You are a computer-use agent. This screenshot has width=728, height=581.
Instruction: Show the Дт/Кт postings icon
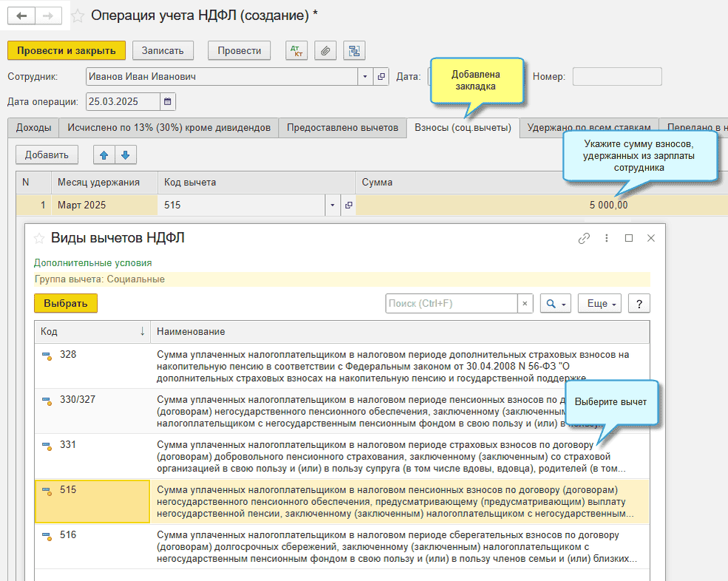[296, 50]
